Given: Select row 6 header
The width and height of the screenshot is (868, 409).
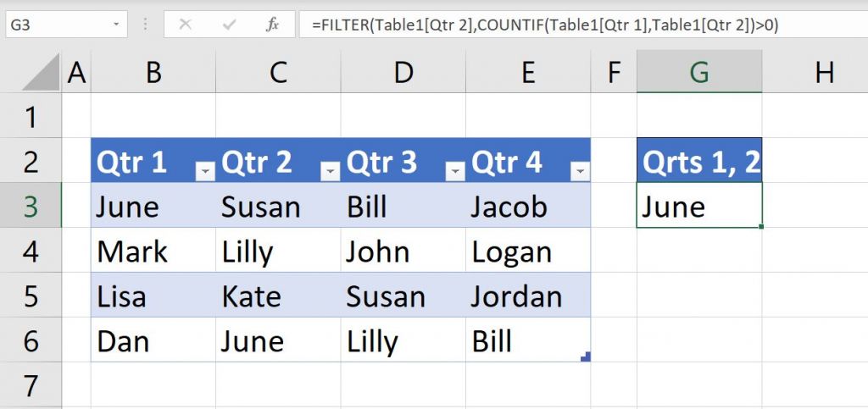Looking at the screenshot, I should (x=31, y=341).
